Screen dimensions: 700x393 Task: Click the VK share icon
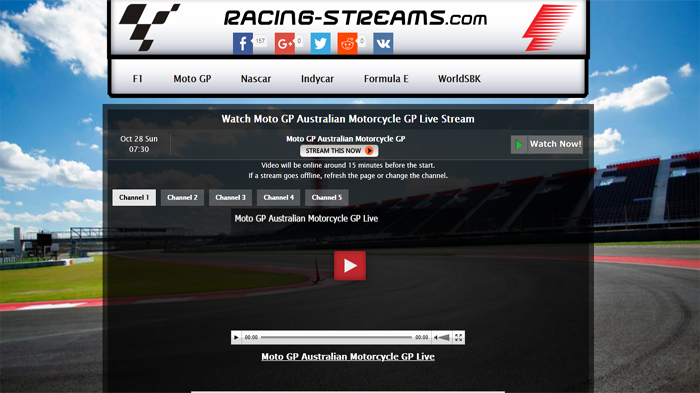click(383, 43)
